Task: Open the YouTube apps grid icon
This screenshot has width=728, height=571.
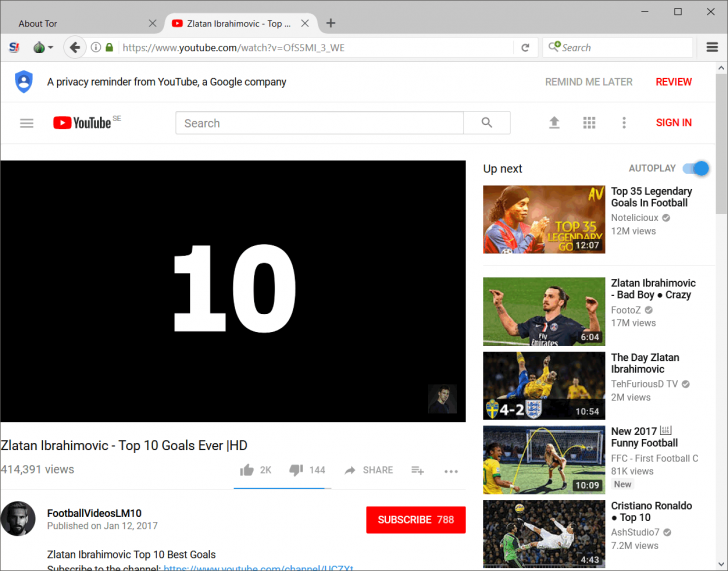Action: point(589,123)
